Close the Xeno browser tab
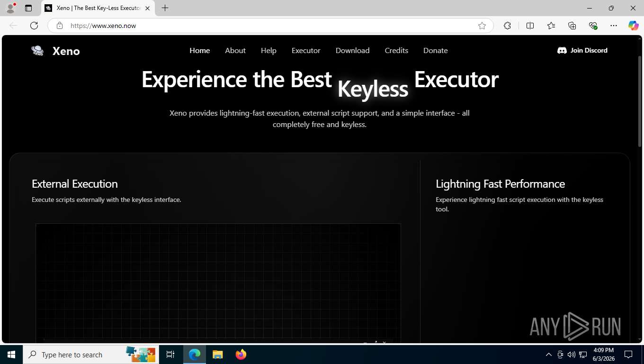Screen dimensions: 644x364 tap(147, 8)
